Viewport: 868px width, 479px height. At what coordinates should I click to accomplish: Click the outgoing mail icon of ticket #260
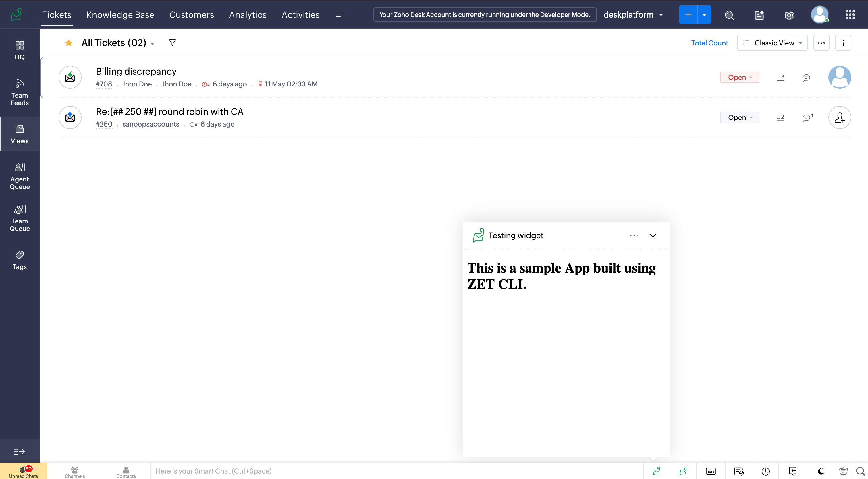click(x=70, y=117)
